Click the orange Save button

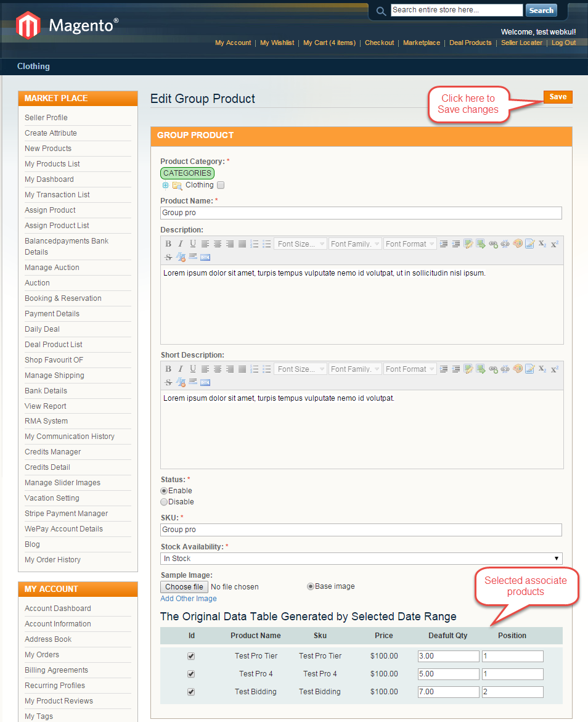[x=558, y=97]
